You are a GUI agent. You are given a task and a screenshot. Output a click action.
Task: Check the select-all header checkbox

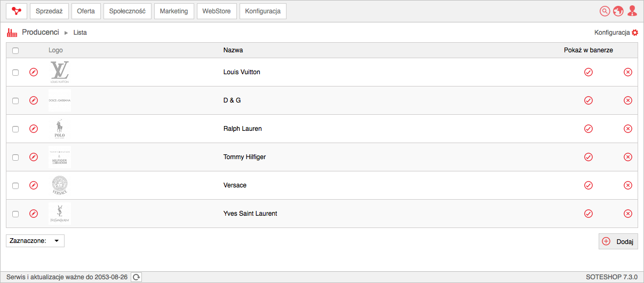coord(15,51)
